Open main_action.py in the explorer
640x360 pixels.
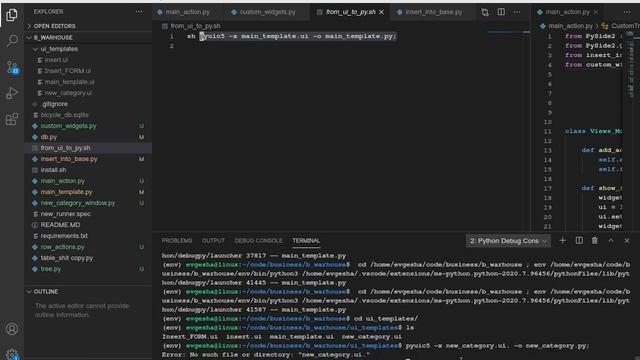coord(88,181)
